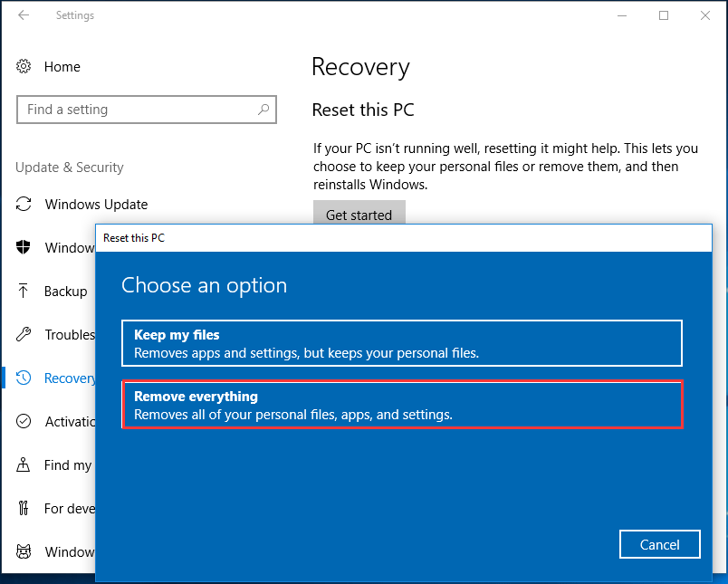Click the Find my device person icon
Screen dimensions: 728x584
pos(24,464)
